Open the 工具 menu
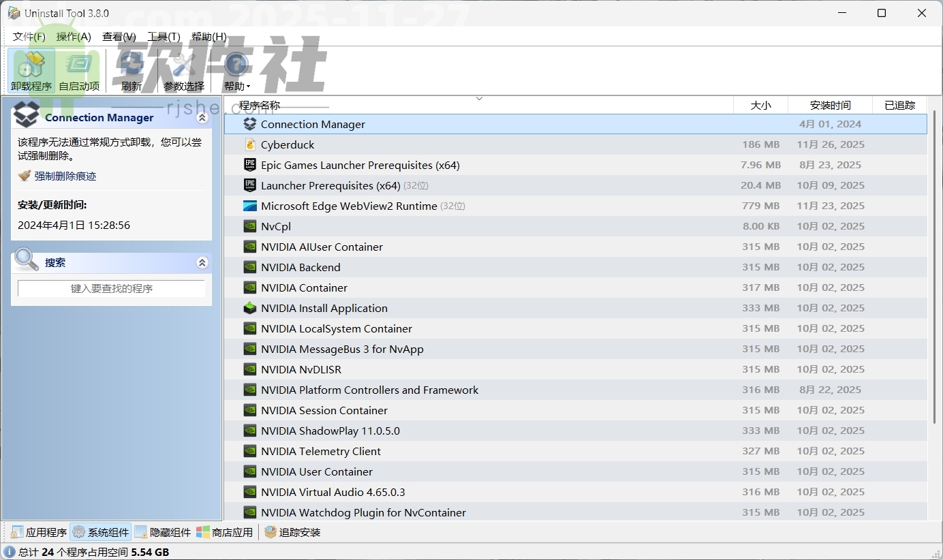The width and height of the screenshot is (943, 560). 164,37
